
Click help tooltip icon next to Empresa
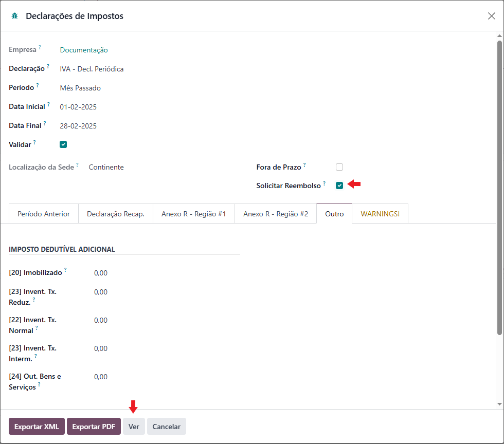point(40,47)
